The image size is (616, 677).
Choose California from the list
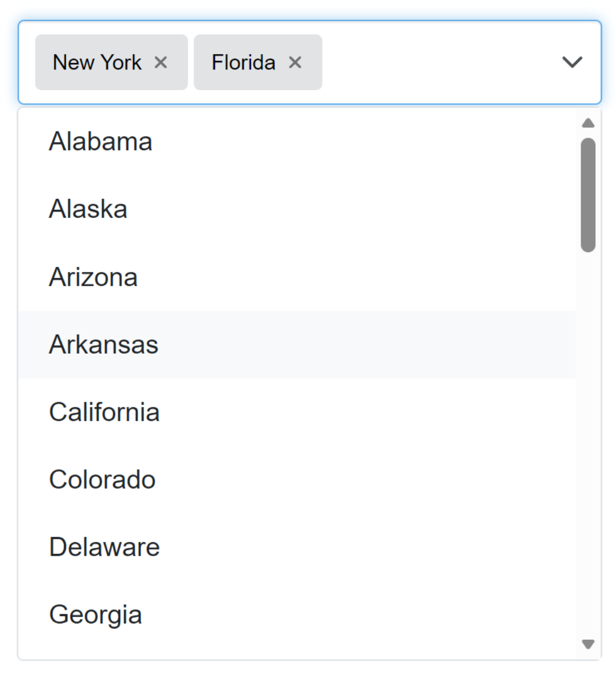pos(104,412)
